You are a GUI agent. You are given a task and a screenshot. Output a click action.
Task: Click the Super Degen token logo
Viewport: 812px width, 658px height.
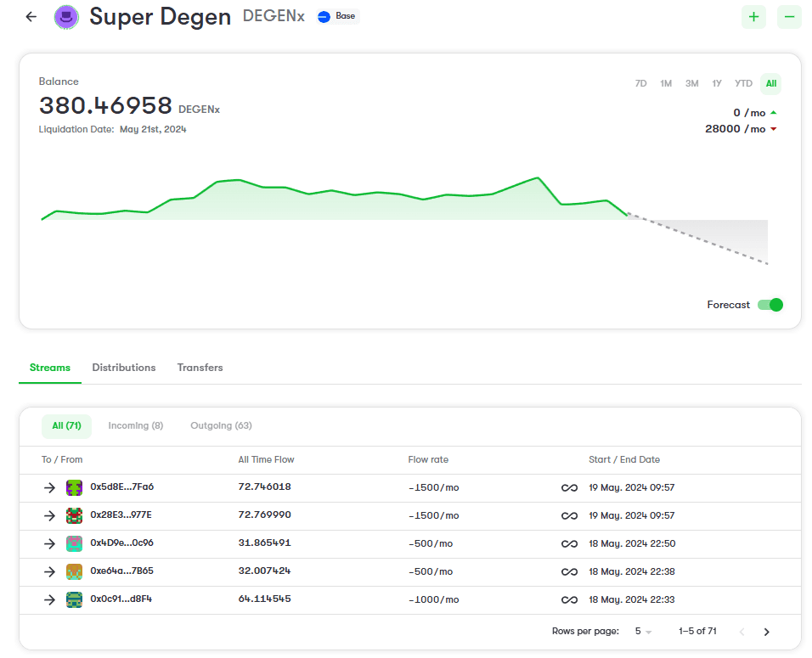[66, 17]
